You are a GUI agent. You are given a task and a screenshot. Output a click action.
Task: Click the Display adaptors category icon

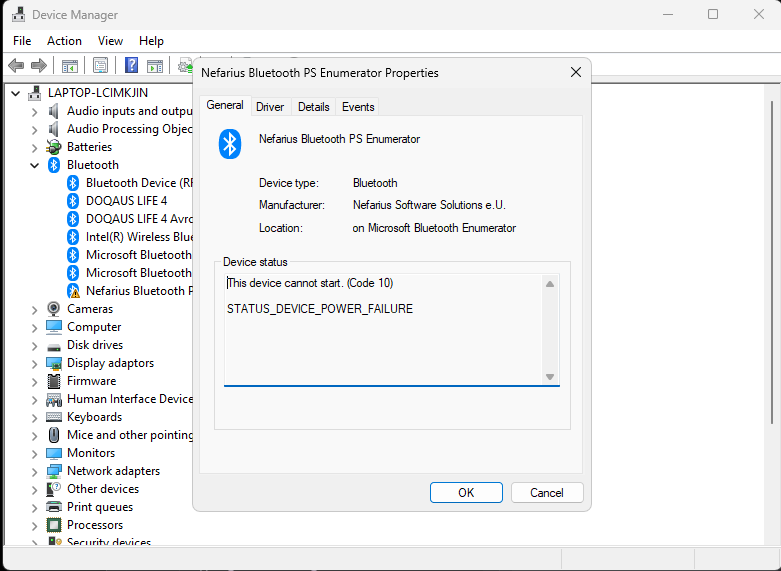(x=54, y=363)
